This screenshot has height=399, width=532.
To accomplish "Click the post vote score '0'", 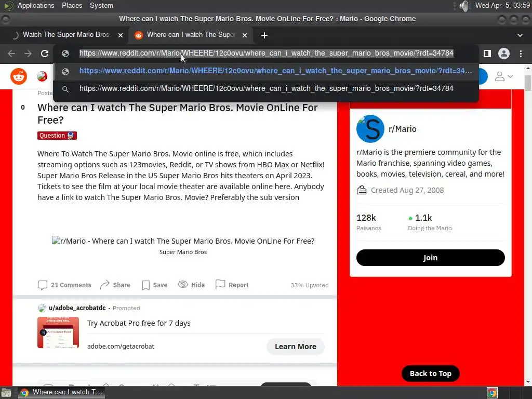I will click(x=23, y=108).
